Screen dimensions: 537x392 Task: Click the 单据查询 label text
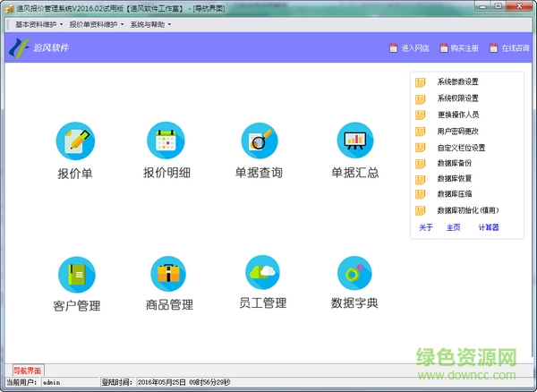[x=259, y=173]
